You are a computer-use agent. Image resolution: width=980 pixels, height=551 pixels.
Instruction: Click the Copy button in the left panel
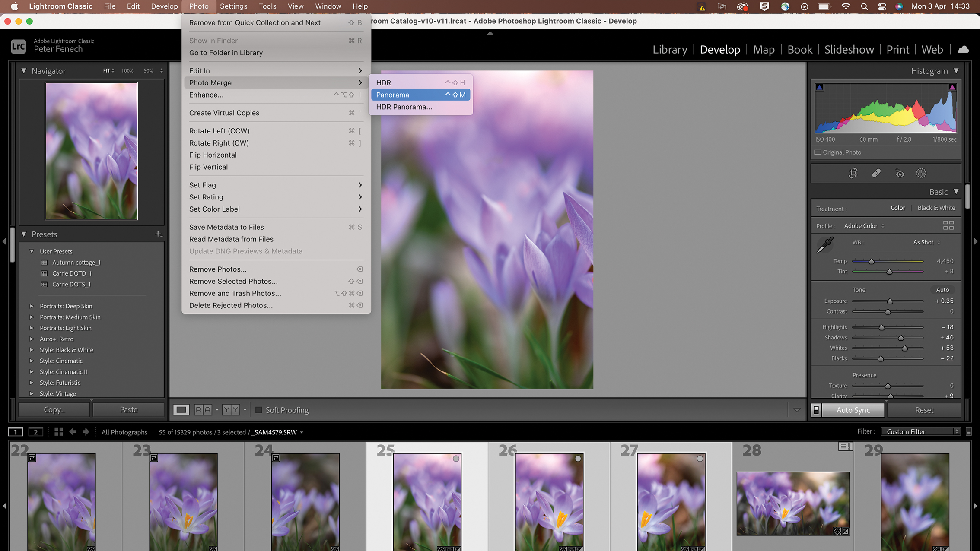54,409
